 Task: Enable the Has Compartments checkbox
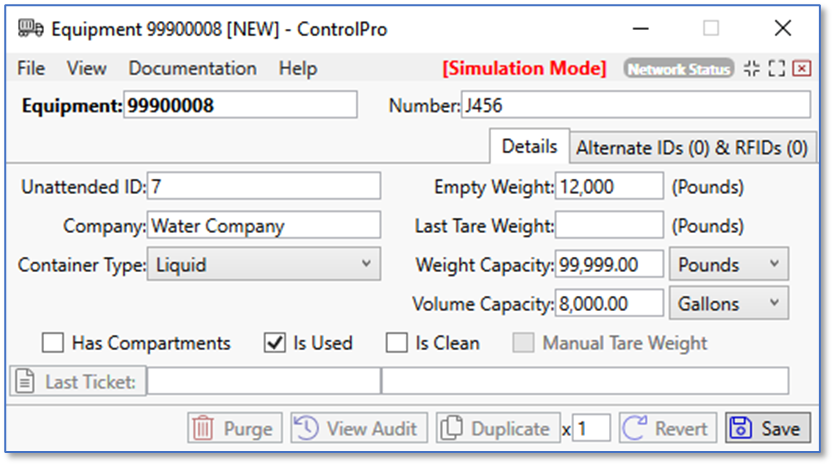coord(53,343)
